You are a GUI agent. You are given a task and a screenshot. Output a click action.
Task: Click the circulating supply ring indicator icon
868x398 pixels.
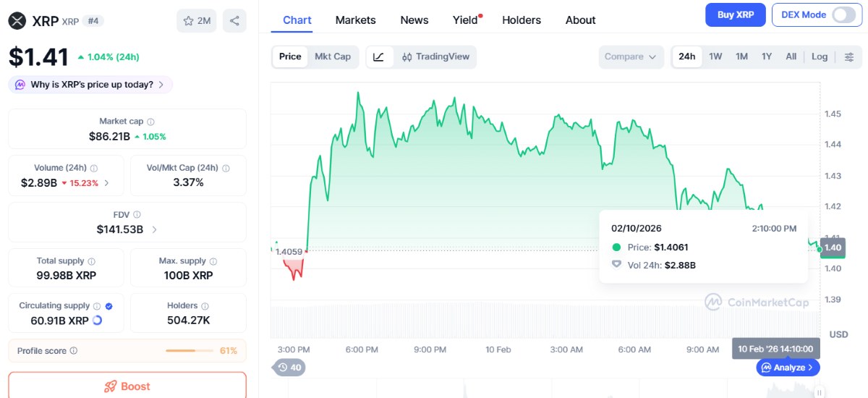coord(98,320)
